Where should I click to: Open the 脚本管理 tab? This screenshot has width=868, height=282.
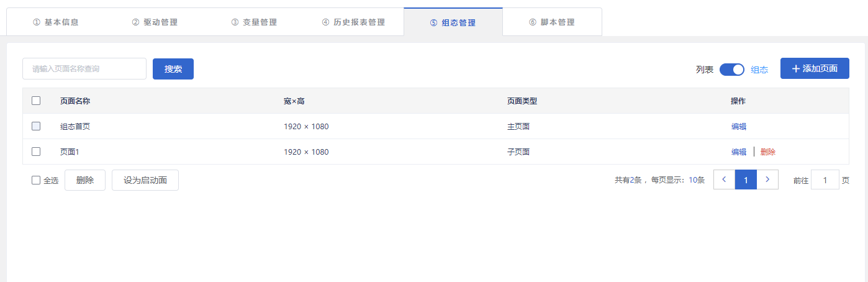pyautogui.click(x=552, y=22)
